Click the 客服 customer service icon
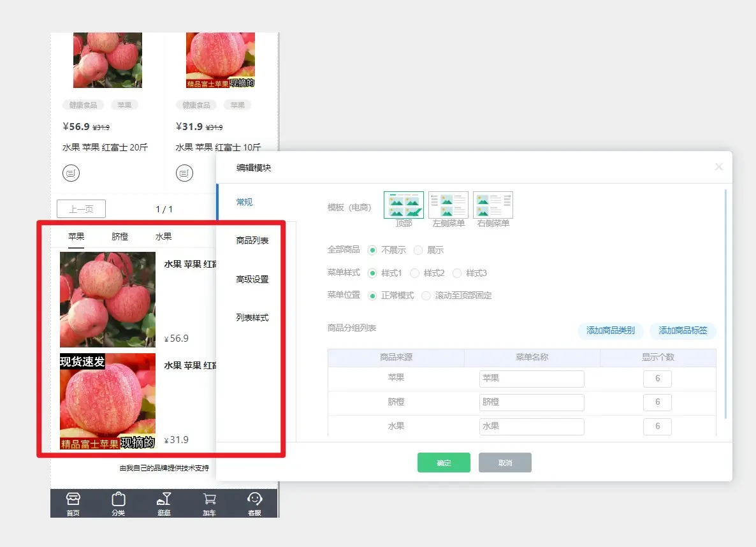Image resolution: width=756 pixels, height=547 pixels. 254,500
